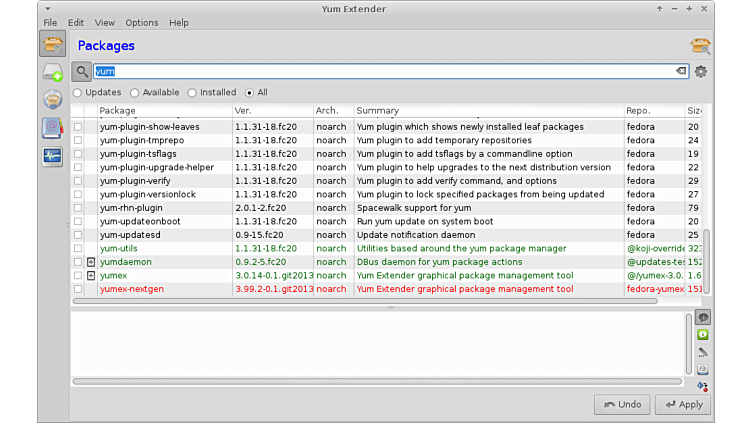Check the yum-plugin-tmprepo package

click(x=78, y=141)
